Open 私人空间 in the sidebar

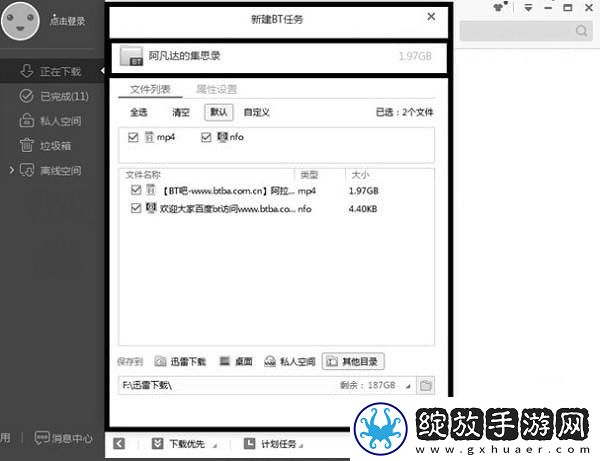coord(50,121)
